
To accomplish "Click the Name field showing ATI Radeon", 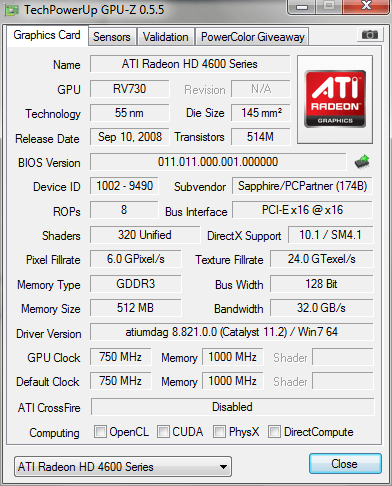I will [x=190, y=64].
